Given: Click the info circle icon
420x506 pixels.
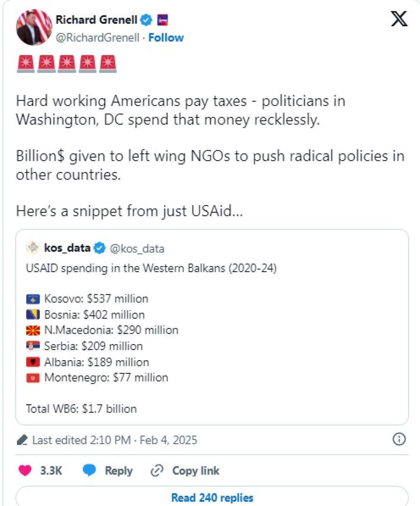Looking at the screenshot, I should pos(399,439).
